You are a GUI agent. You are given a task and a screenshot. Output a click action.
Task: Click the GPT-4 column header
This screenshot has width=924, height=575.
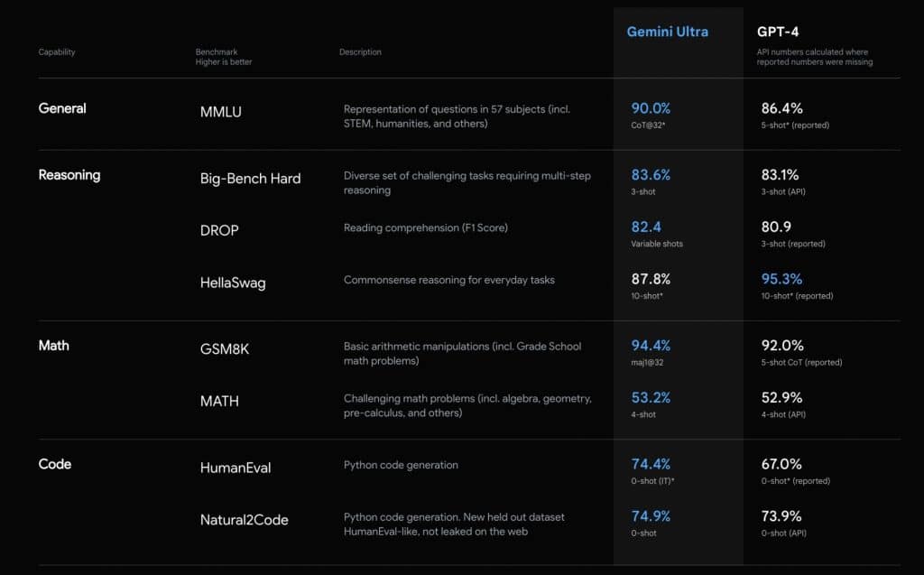coord(777,32)
